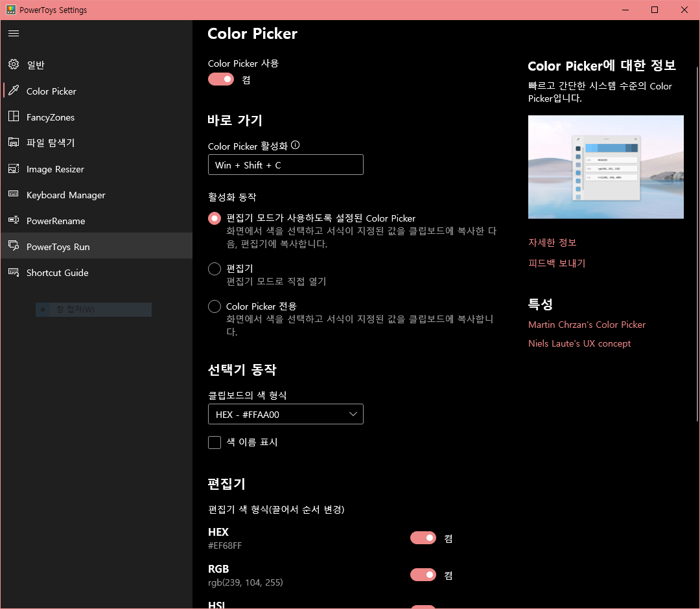
Task: Open the 일반 settings page
Action: coord(97,65)
